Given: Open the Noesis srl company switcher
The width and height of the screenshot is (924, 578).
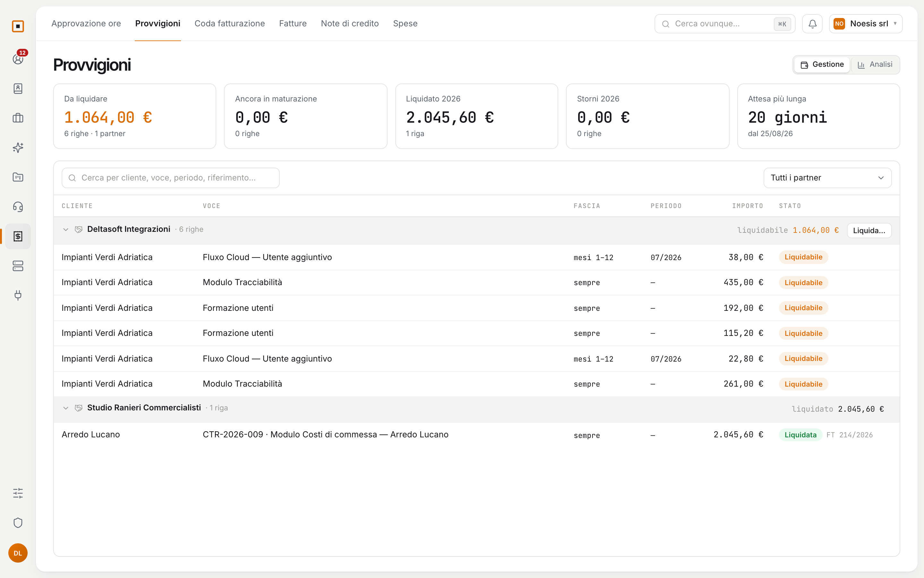Looking at the screenshot, I should click(866, 24).
